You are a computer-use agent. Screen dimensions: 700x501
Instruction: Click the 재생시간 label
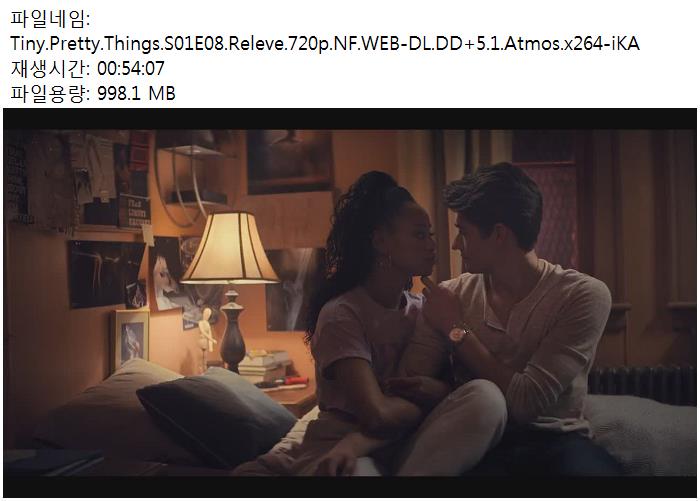click(x=50, y=68)
